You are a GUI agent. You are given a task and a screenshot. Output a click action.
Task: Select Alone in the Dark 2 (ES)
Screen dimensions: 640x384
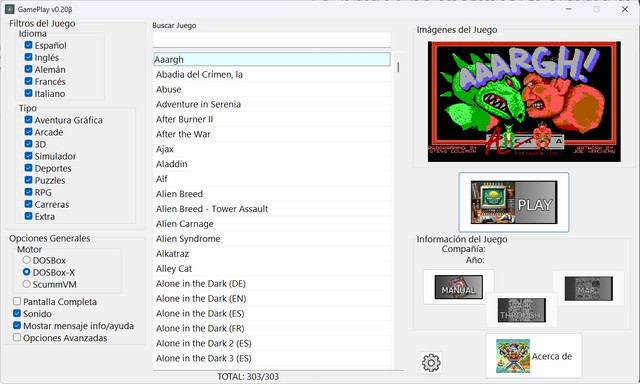point(272,343)
